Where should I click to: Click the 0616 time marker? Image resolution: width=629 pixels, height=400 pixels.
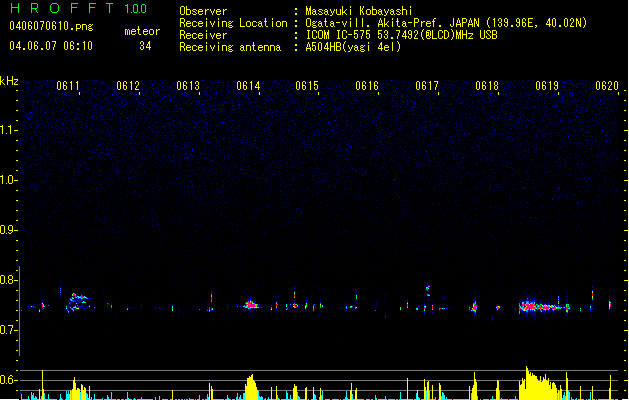[367, 86]
